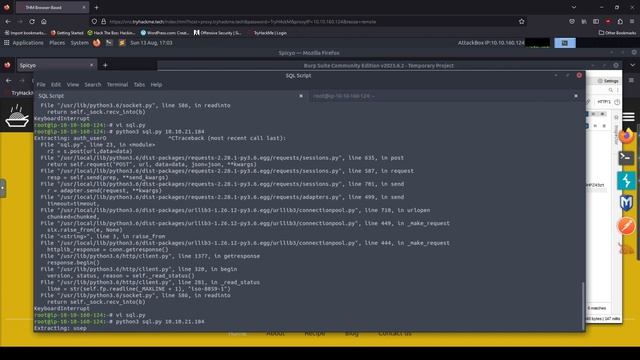Open the terminal Edit menu
Viewport: 640px width, 360px height.
point(56,84)
